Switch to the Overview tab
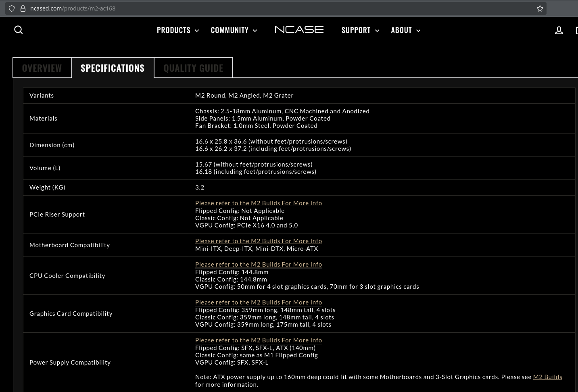This screenshot has height=392, width=578. [42, 68]
